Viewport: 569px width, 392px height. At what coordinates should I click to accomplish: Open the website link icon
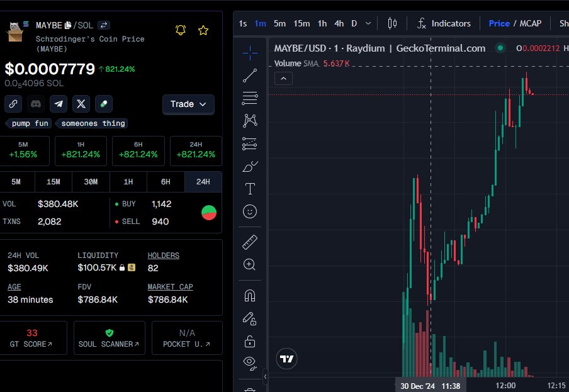pyautogui.click(x=13, y=104)
